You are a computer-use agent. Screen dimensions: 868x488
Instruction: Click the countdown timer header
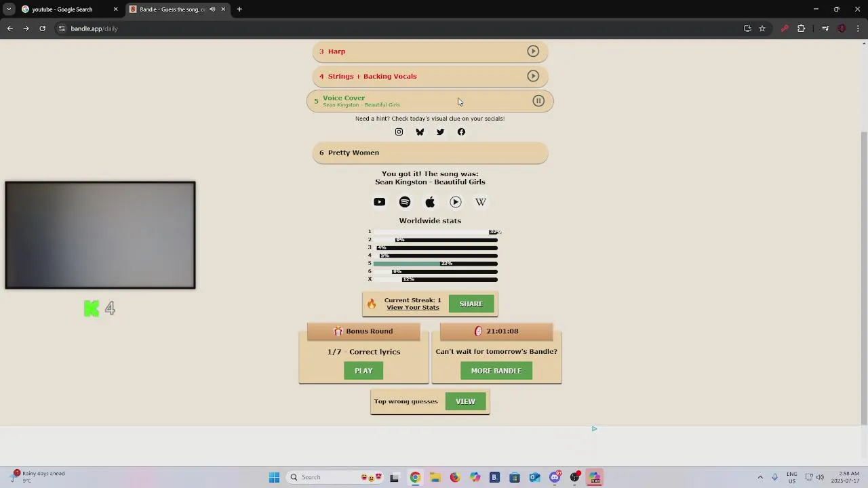pyautogui.click(x=496, y=331)
